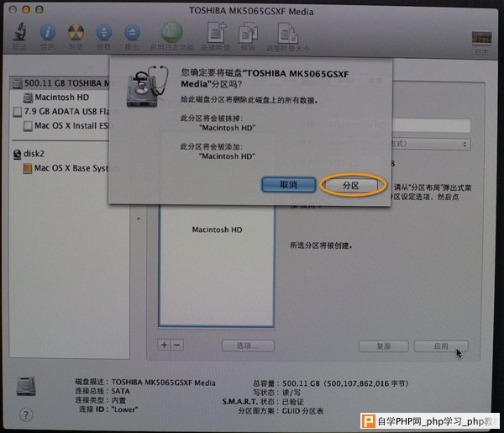This screenshot has height=433, width=504.
Task: Click the partition name input field
Action: pyautogui.click(x=431, y=125)
